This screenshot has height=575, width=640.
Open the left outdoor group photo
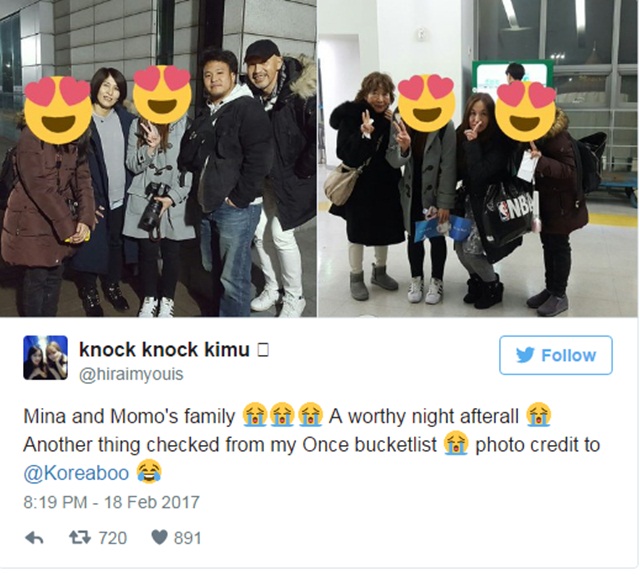click(x=158, y=158)
